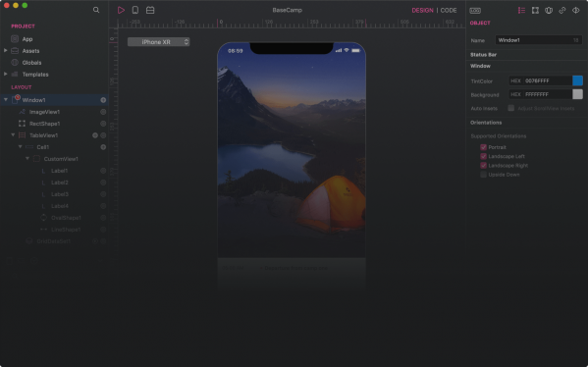
Task: Uncheck the Landscape Left checkbox
Action: pyautogui.click(x=483, y=156)
